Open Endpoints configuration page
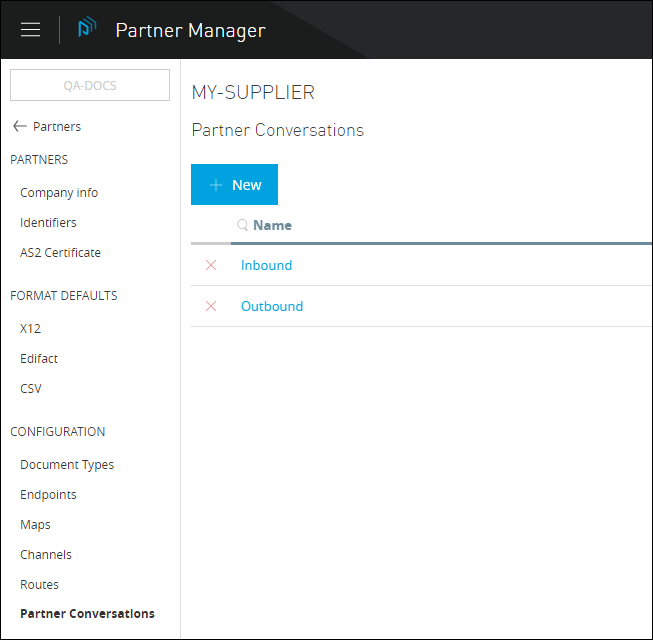This screenshot has width=653, height=640. [48, 495]
